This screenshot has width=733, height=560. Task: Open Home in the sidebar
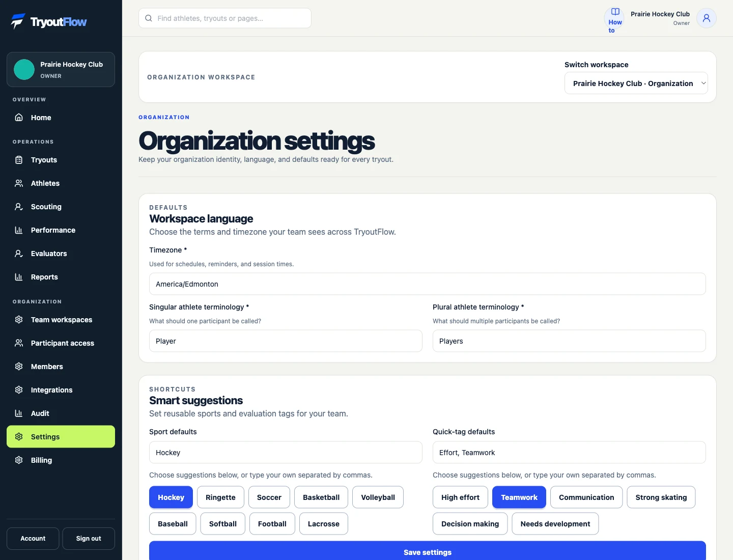(61, 118)
